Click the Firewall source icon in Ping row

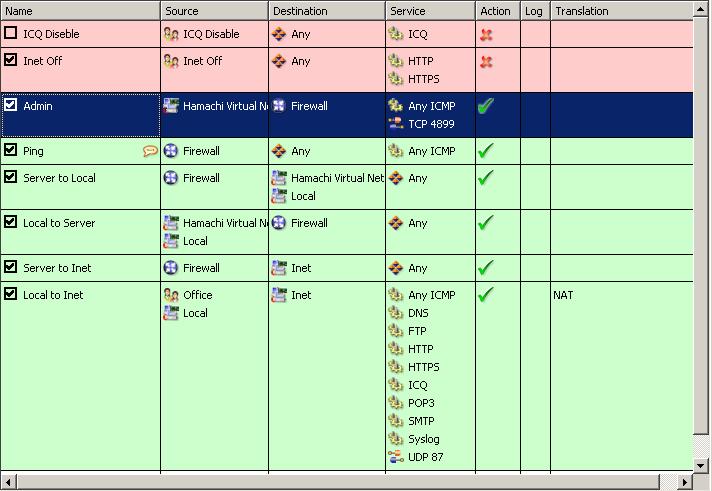171,152
